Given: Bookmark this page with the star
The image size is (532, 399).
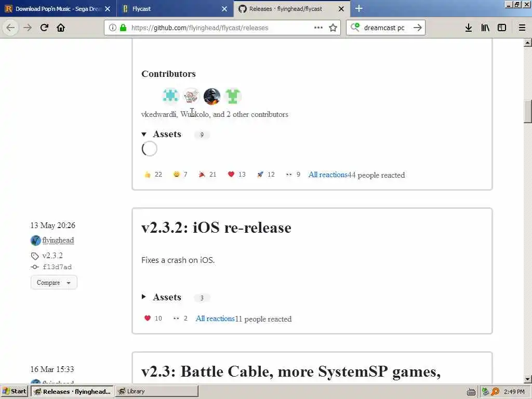Looking at the screenshot, I should tap(333, 28).
